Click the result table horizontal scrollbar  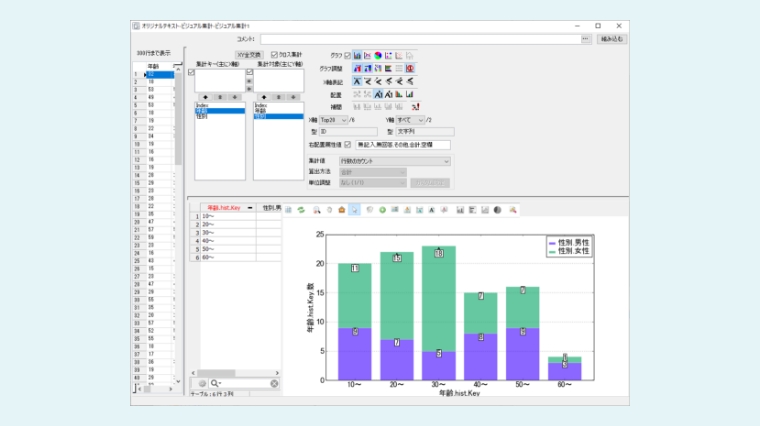235,373
